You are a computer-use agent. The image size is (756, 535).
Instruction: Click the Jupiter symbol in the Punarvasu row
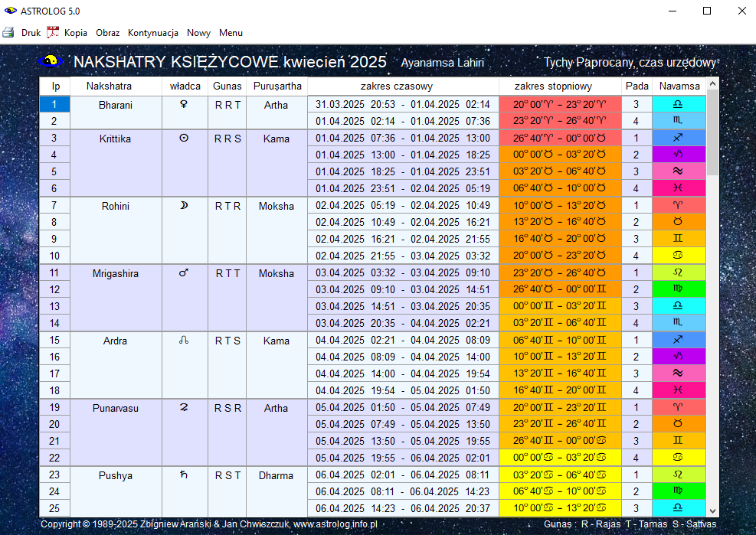(184, 408)
